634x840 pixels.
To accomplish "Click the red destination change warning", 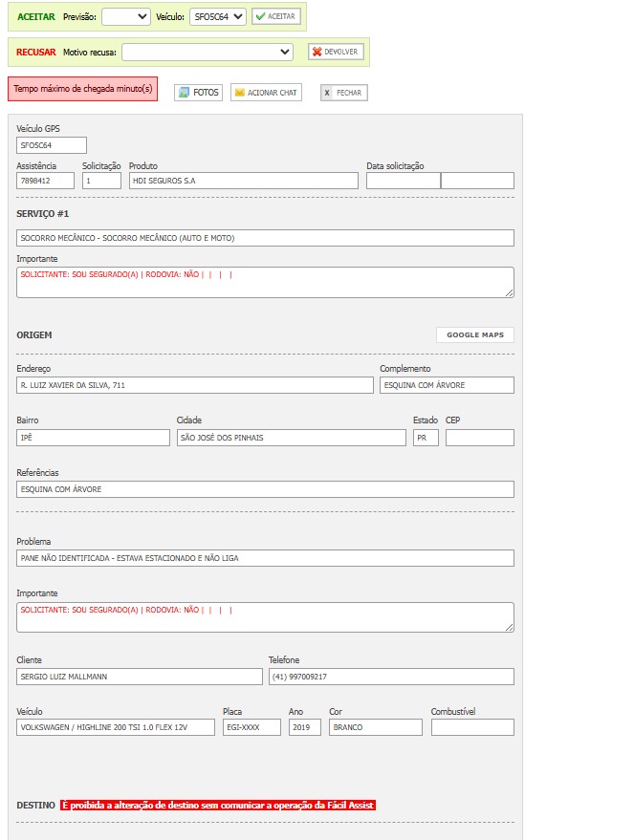I will (218, 806).
